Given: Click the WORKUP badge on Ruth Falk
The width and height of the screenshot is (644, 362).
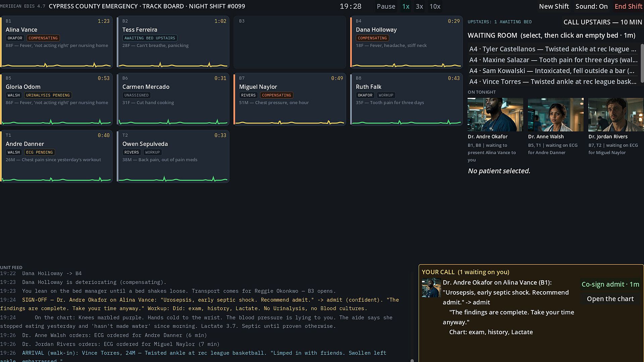Looking at the screenshot, I should coord(386,95).
